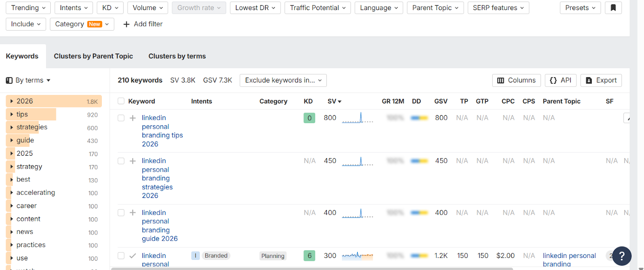Click the green KD 6 badge
The width and height of the screenshot is (644, 270).
click(309, 256)
